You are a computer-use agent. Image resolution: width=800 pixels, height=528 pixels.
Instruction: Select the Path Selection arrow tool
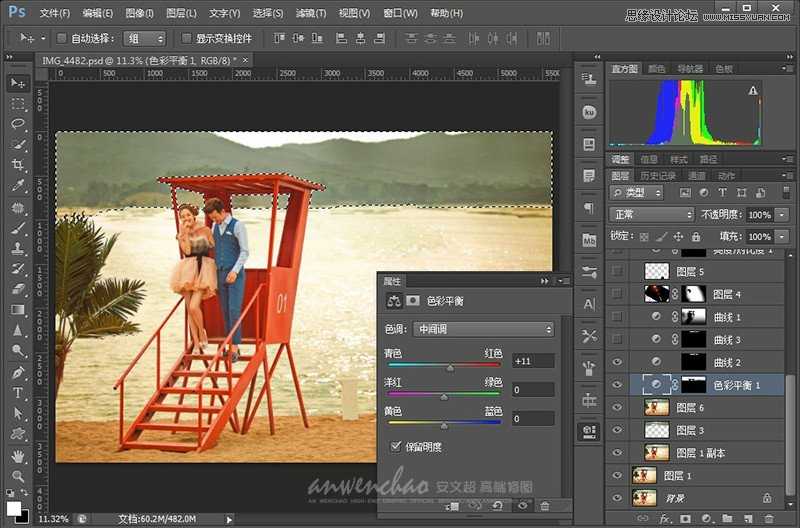point(18,413)
